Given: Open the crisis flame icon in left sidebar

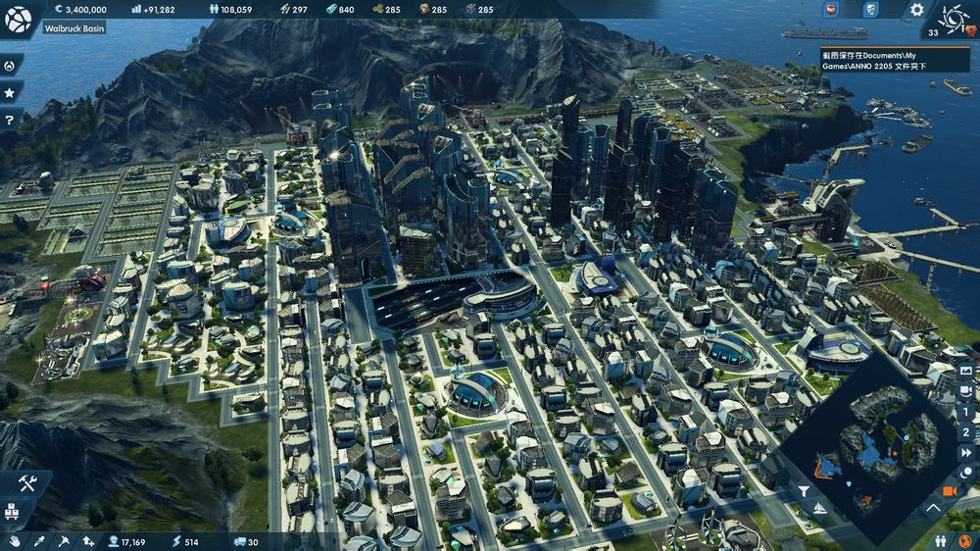Looking at the screenshot, I should pos(10,66).
